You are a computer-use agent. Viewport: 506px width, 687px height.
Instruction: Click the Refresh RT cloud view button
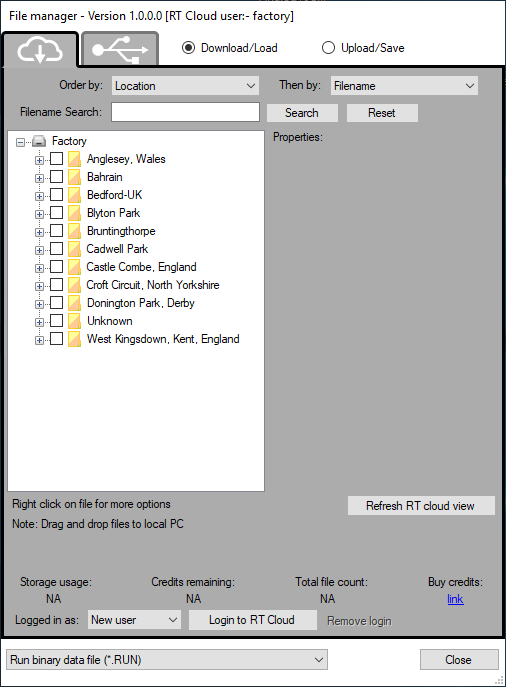point(421,506)
